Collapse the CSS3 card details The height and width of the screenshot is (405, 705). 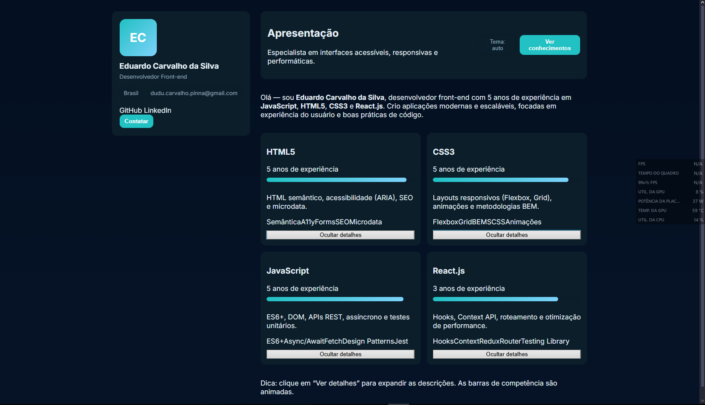(x=506, y=235)
